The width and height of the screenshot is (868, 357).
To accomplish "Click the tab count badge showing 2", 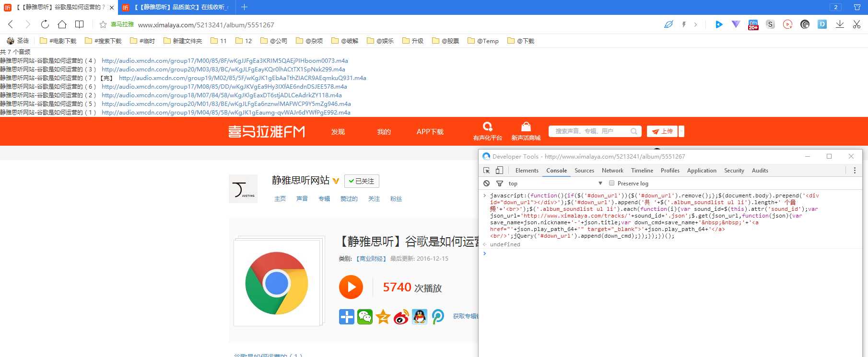I will click(x=836, y=7).
